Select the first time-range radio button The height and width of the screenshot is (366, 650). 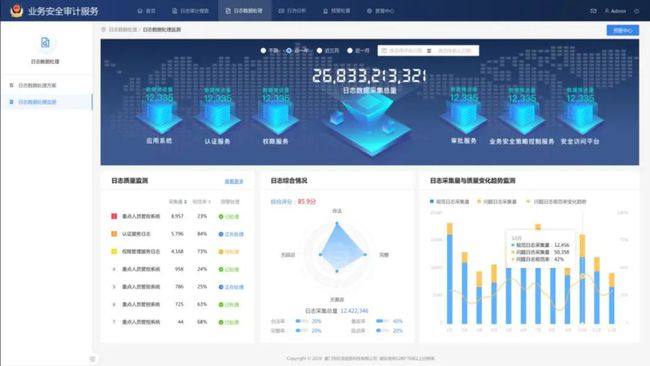click(263, 51)
